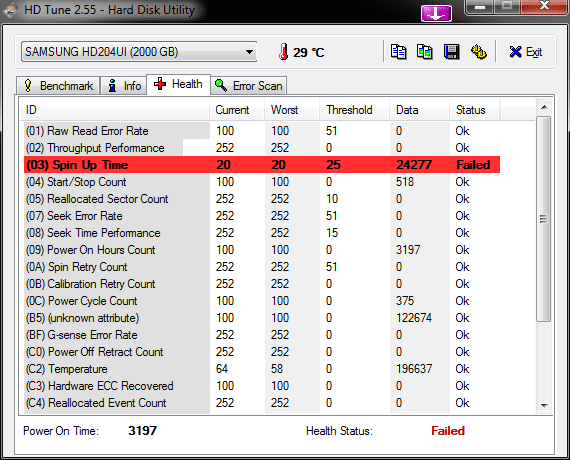570x460 pixels.
Task: Select the Reallocated Sector Count row
Action: click(262, 199)
